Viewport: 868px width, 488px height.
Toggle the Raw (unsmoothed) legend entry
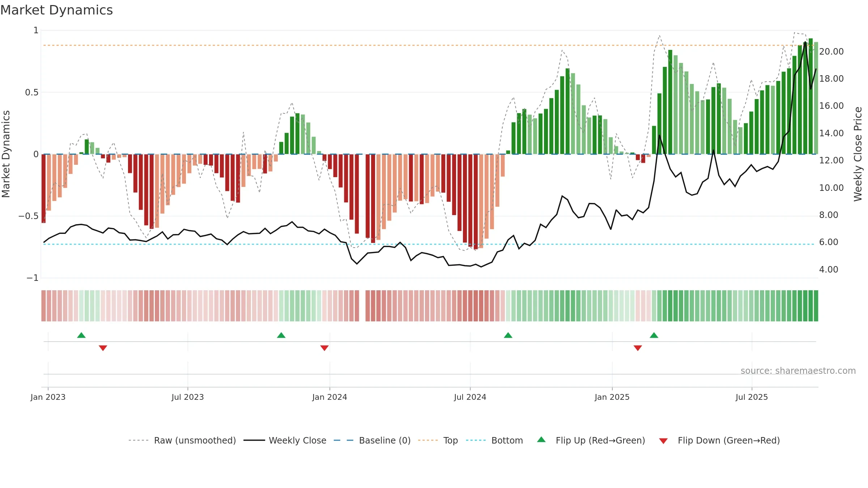(182, 440)
